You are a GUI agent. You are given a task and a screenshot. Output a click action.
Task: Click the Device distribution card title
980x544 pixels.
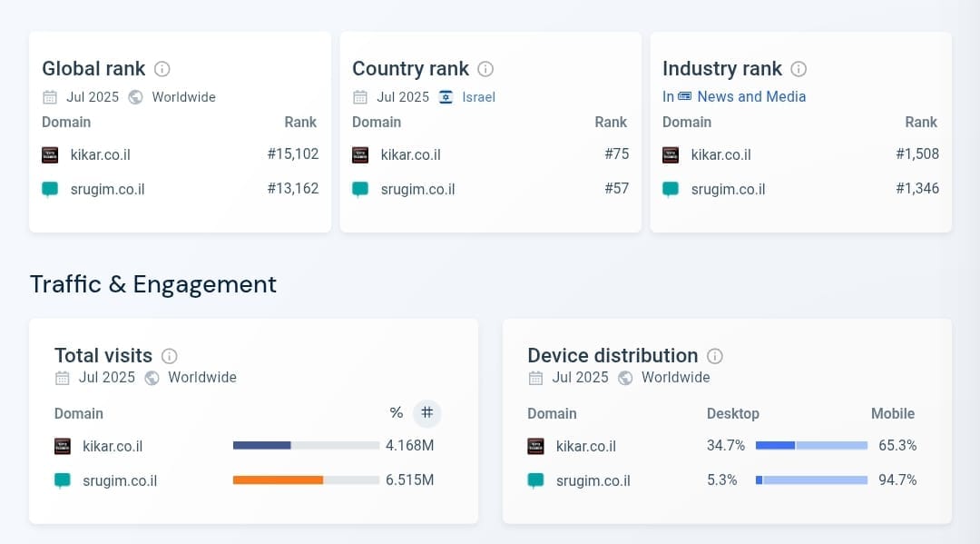tap(612, 355)
